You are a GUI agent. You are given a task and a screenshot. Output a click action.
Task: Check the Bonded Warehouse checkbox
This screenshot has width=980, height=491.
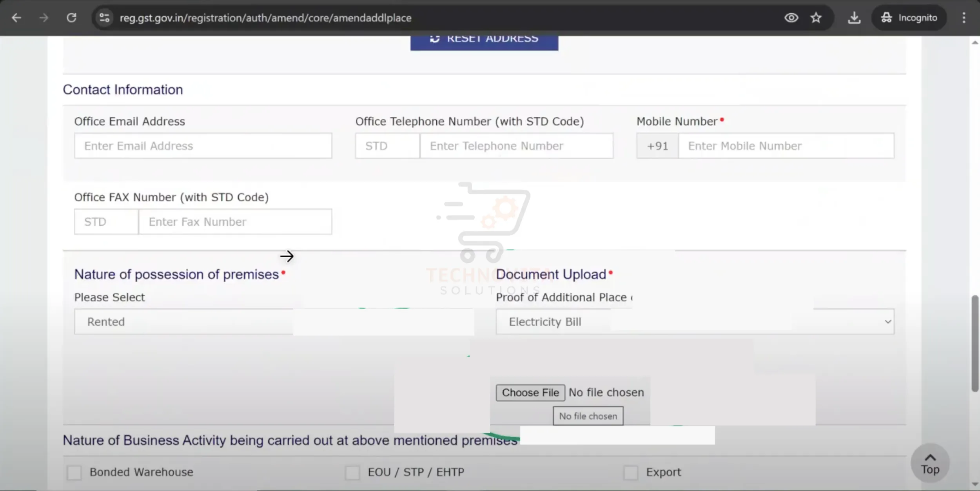(74, 473)
